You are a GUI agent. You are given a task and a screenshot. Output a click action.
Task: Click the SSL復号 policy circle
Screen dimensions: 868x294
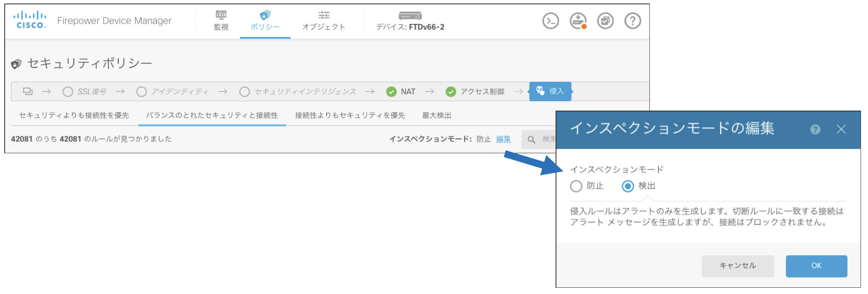click(68, 91)
